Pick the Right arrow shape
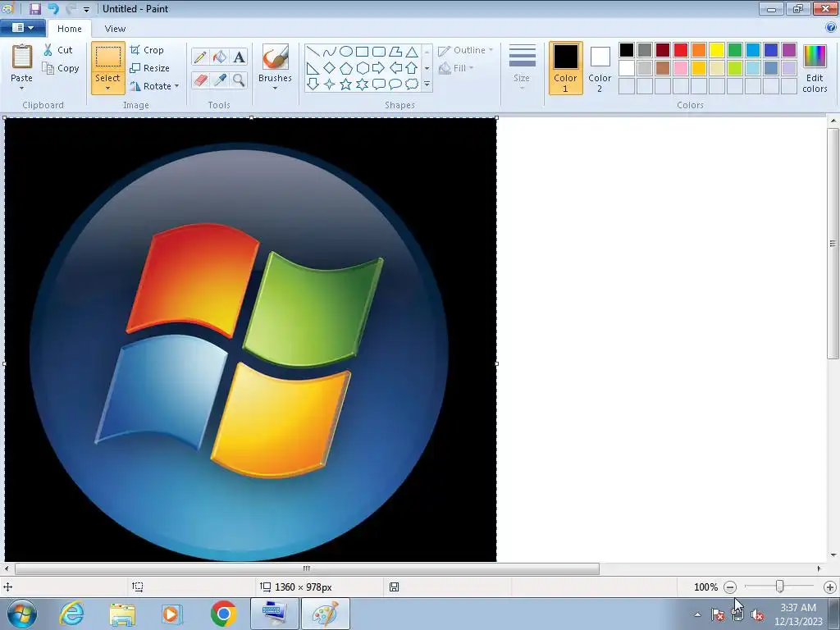This screenshot has height=630, width=840. pyautogui.click(x=379, y=68)
